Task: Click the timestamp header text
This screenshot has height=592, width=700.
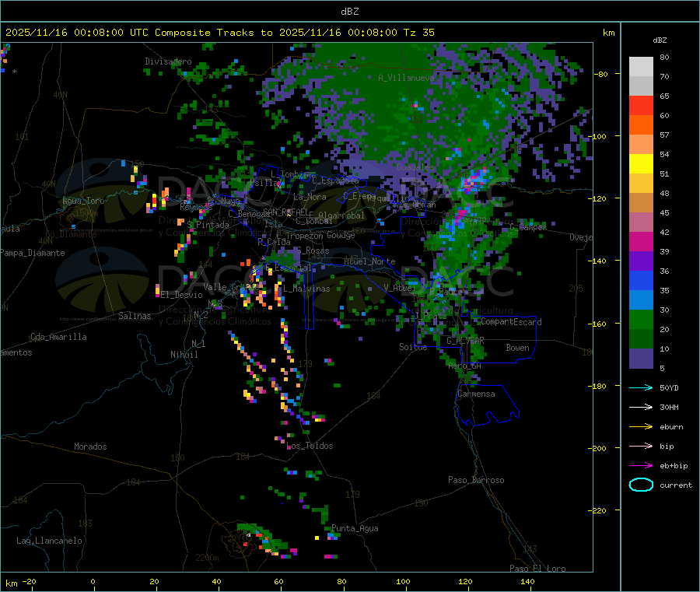Action: [219, 33]
